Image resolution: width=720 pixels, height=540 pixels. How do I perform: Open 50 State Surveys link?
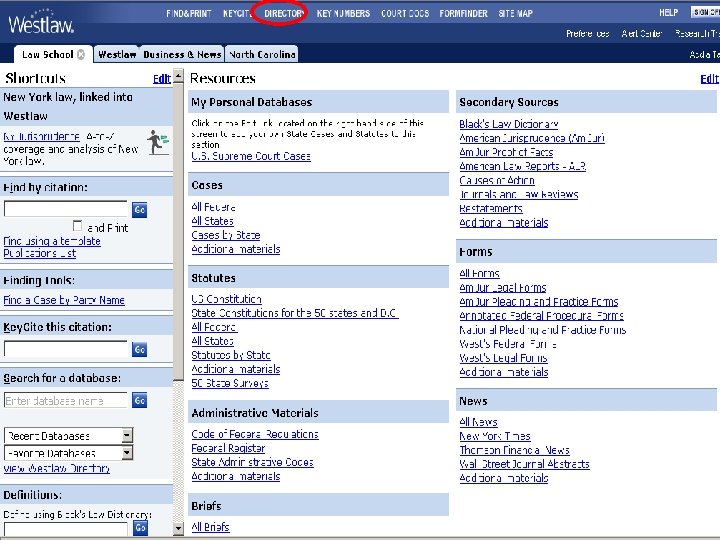pos(230,383)
